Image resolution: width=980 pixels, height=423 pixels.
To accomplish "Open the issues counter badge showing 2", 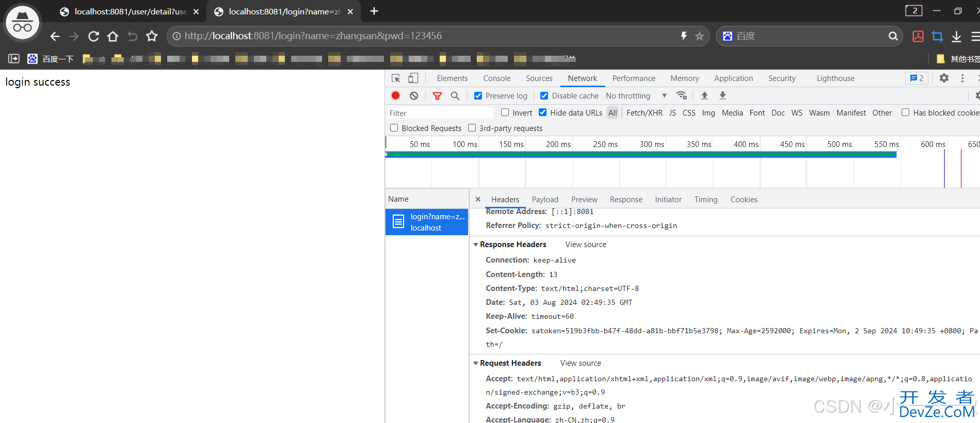I will click(x=917, y=78).
